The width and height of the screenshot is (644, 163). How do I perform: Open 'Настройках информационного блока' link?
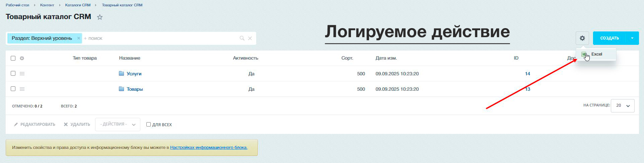209,148
